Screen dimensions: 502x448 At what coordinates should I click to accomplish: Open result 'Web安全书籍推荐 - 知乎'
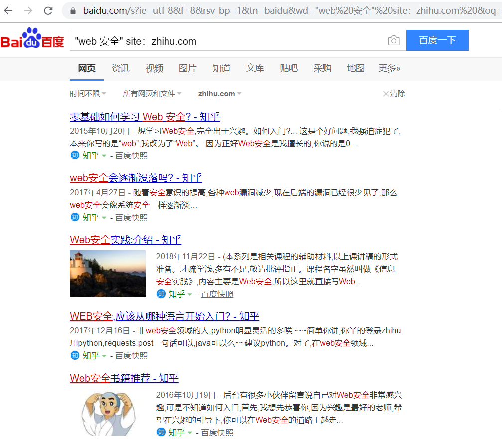point(124,378)
